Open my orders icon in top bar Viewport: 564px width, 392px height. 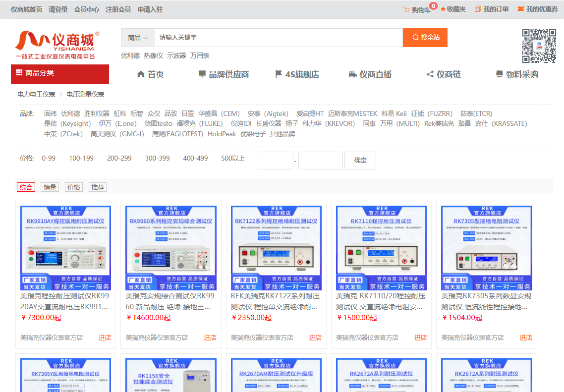tap(478, 9)
